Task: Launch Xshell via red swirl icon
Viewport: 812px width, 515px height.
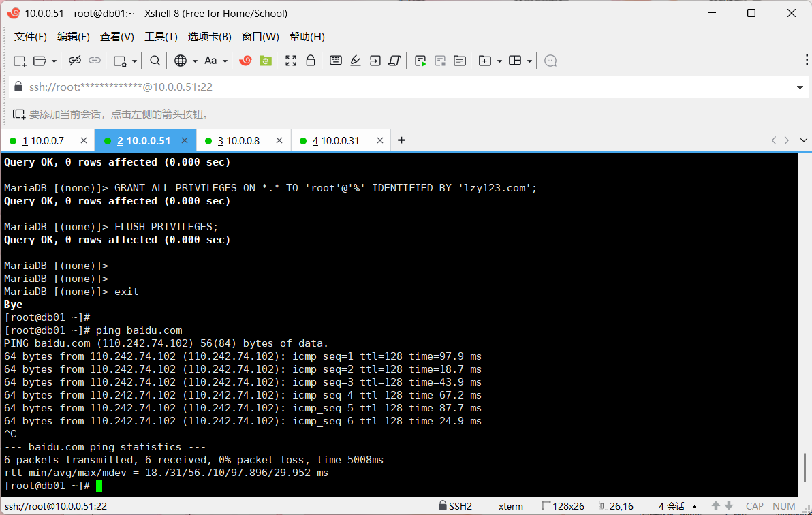Action: pos(245,61)
